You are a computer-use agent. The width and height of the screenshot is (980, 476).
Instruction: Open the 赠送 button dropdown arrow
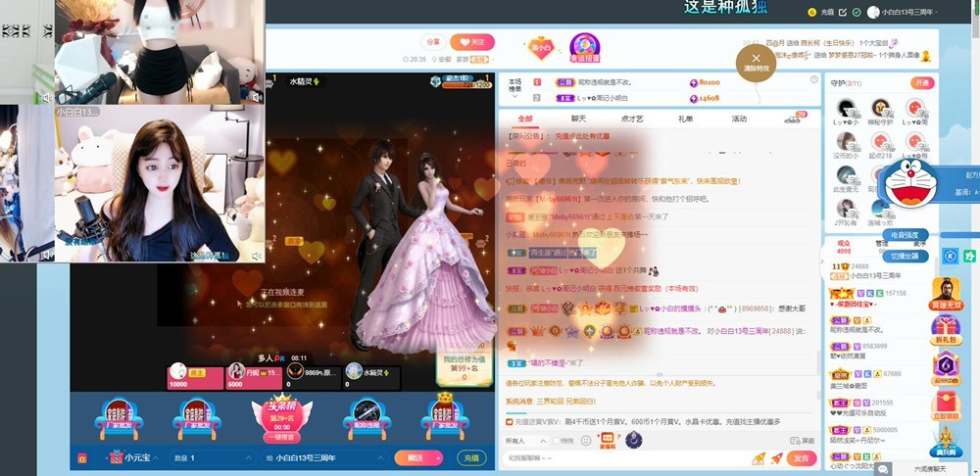click(439, 458)
